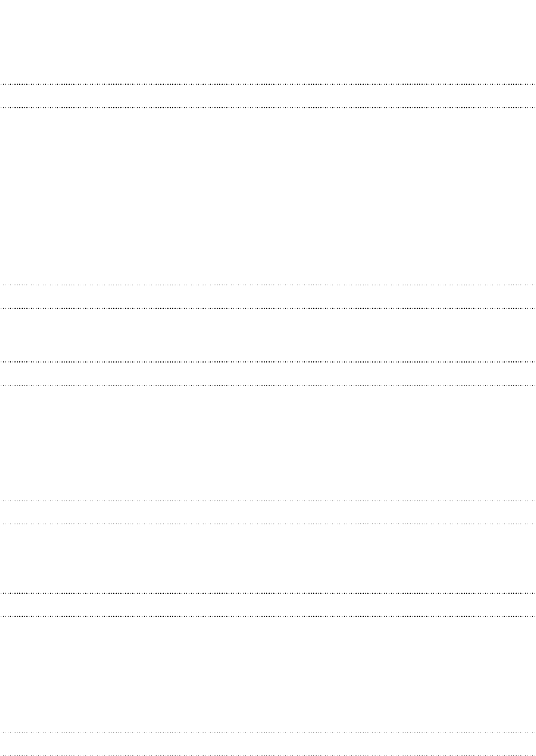The image size is (536, 756).
Task: Click the narrow band inside the last dotted pair
Action: point(268,743)
